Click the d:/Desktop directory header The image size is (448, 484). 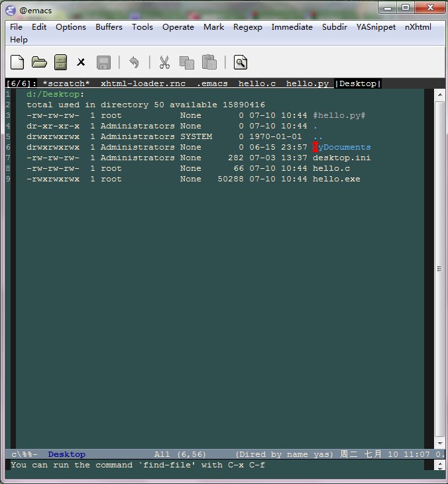tap(55, 94)
